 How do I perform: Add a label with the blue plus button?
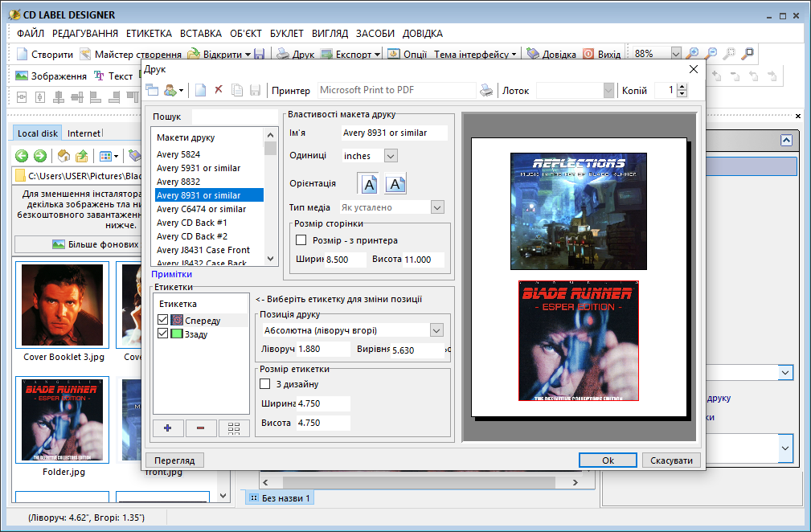[x=168, y=428]
